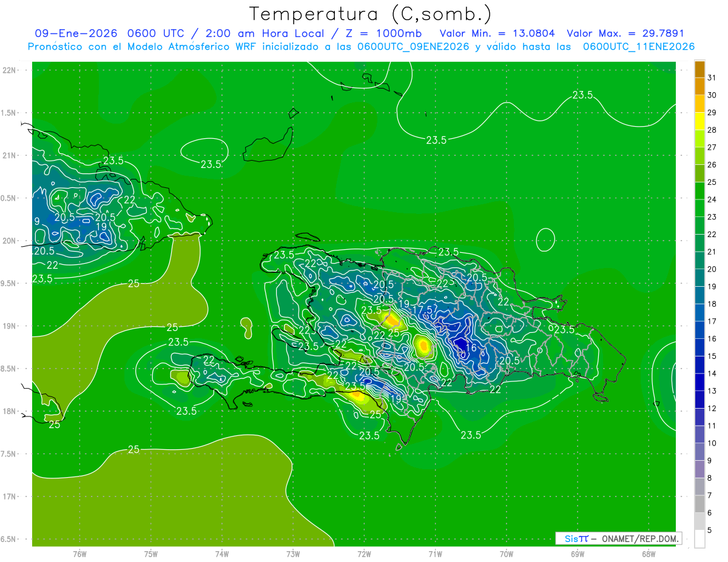Click the 73W longitude axis label

coord(293,554)
